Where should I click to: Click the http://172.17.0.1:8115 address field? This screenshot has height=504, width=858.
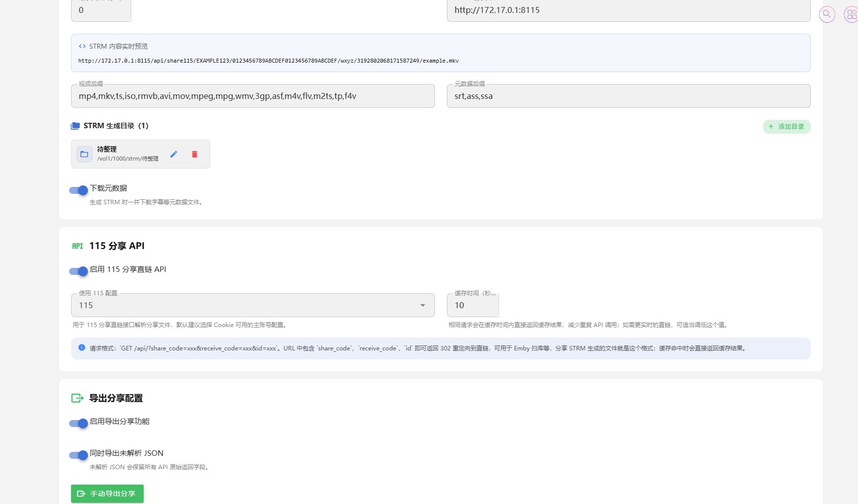629,10
